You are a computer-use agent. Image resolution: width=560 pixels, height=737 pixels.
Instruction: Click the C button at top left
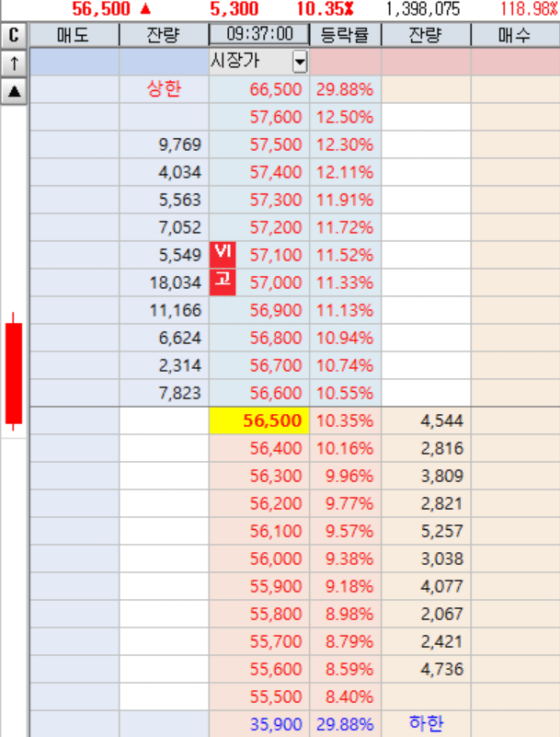(x=14, y=35)
